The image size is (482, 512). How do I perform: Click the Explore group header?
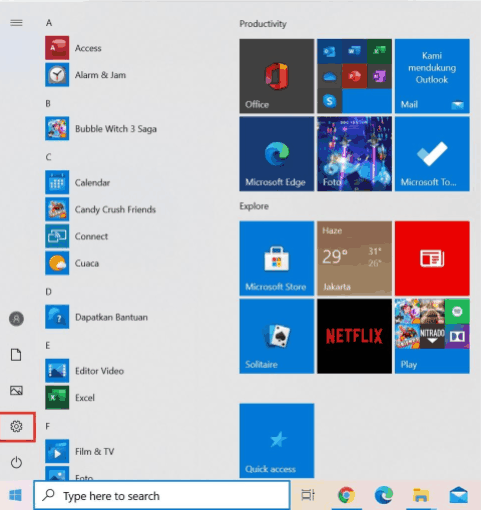254,206
